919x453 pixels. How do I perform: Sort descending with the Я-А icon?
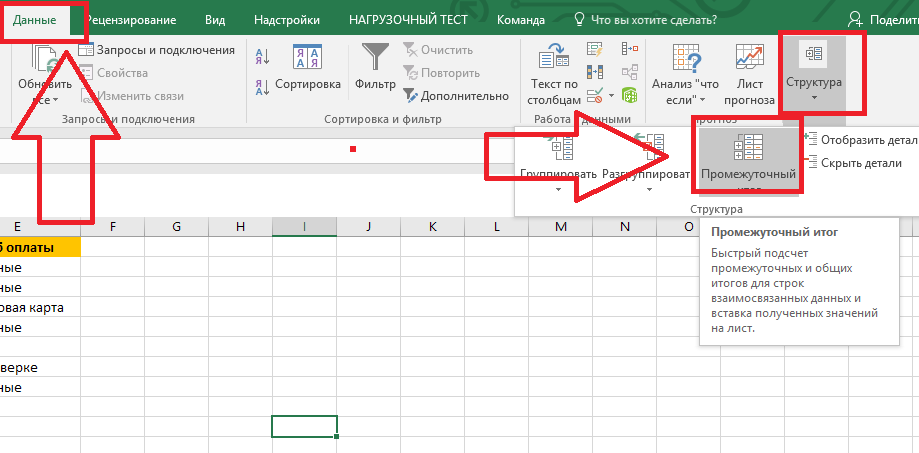click(x=262, y=84)
